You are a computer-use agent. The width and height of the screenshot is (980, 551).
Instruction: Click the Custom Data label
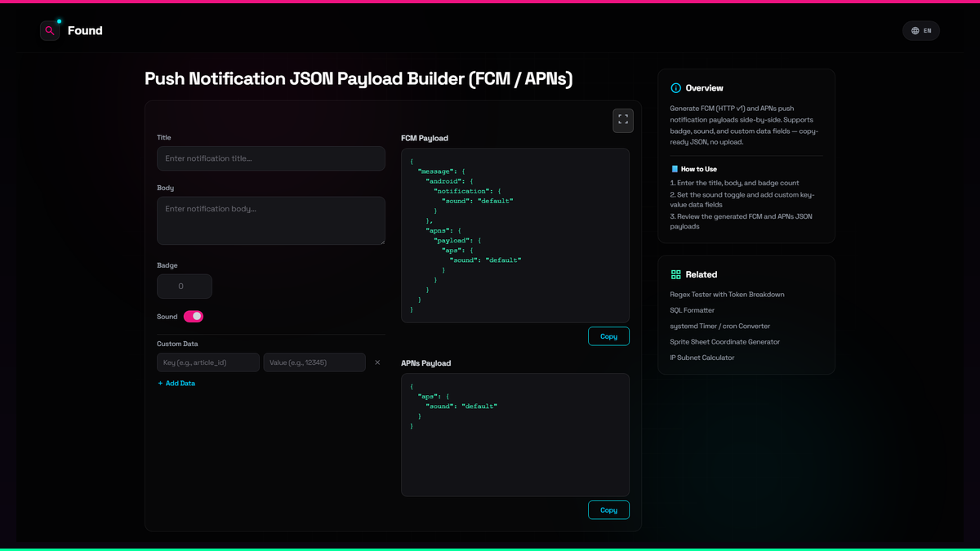coord(177,344)
